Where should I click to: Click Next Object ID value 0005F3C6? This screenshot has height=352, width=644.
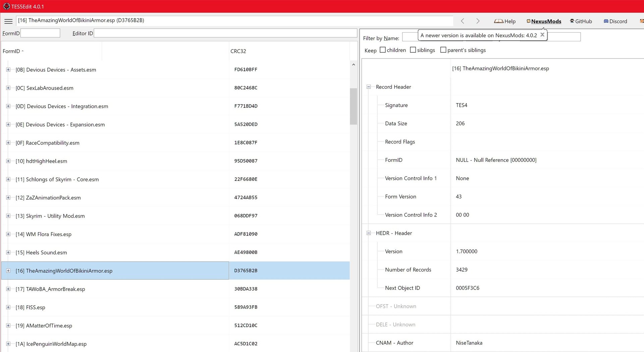point(468,288)
